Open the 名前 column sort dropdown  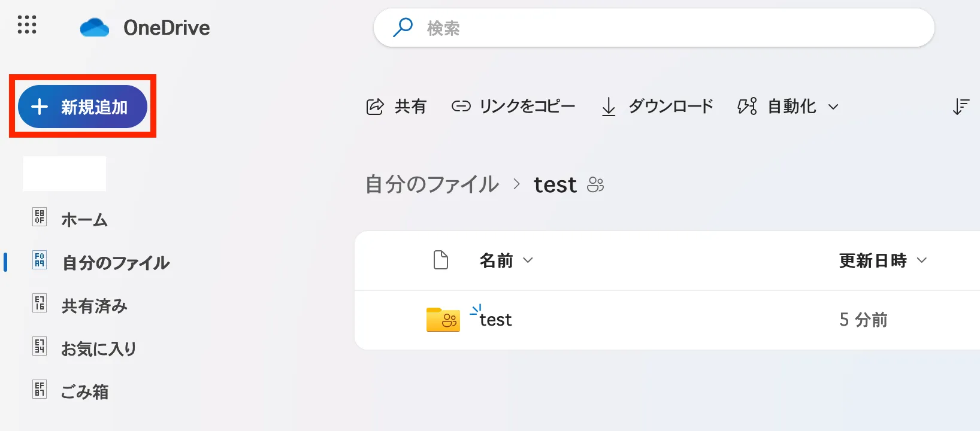click(528, 260)
